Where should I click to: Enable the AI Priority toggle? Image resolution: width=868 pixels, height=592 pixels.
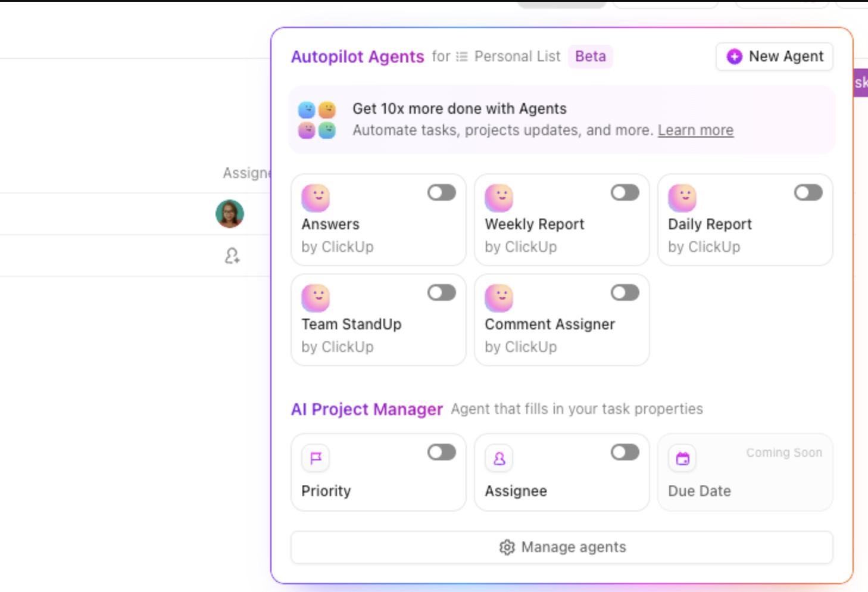pos(442,452)
